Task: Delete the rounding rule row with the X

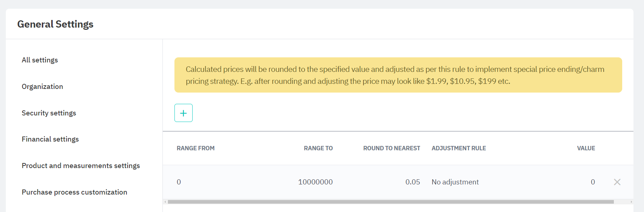Action: click(x=617, y=182)
